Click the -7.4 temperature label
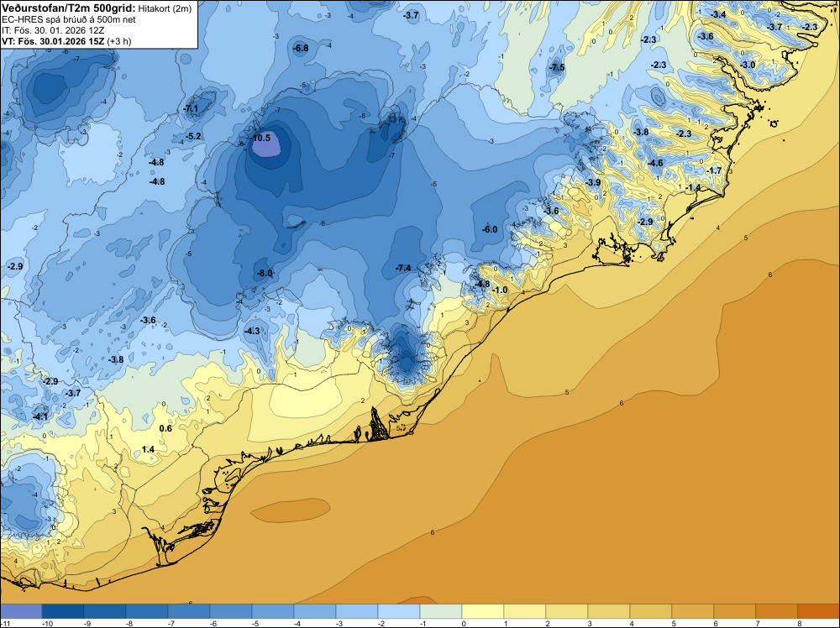This screenshot has height=628, width=840. click(403, 268)
